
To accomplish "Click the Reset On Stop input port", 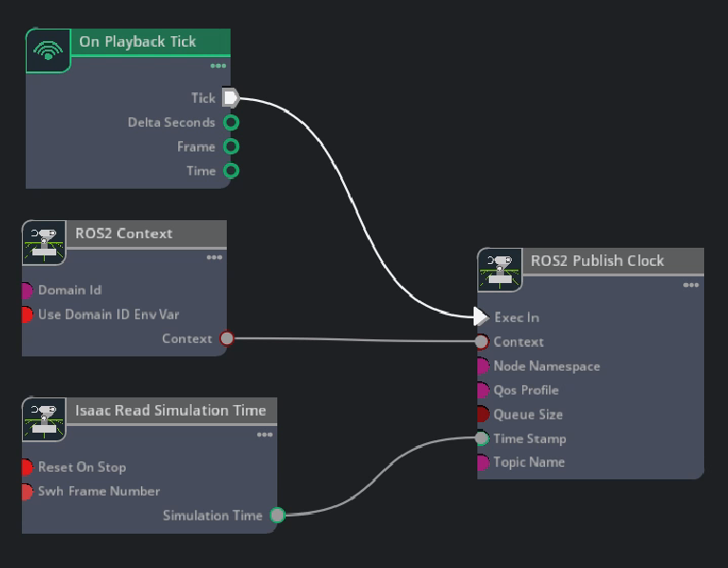I will pyautogui.click(x=27, y=467).
